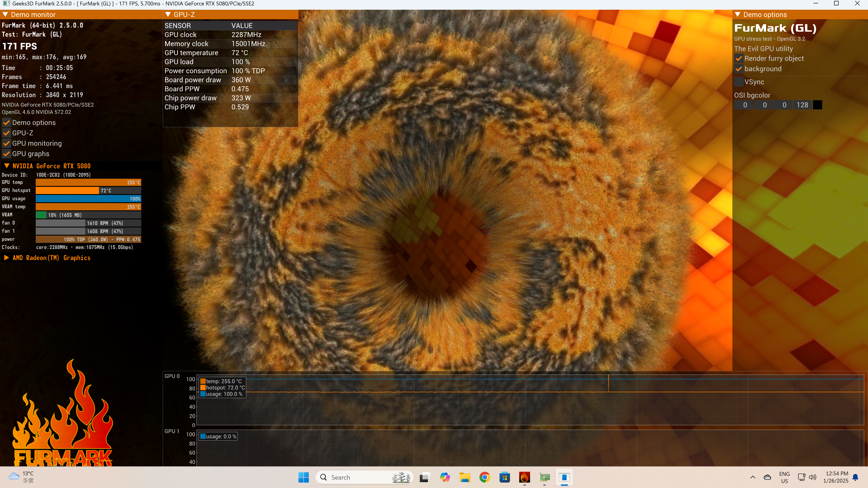This screenshot has height=488, width=868.
Task: Open the OSI bgcolor black color swatch
Action: click(x=817, y=105)
